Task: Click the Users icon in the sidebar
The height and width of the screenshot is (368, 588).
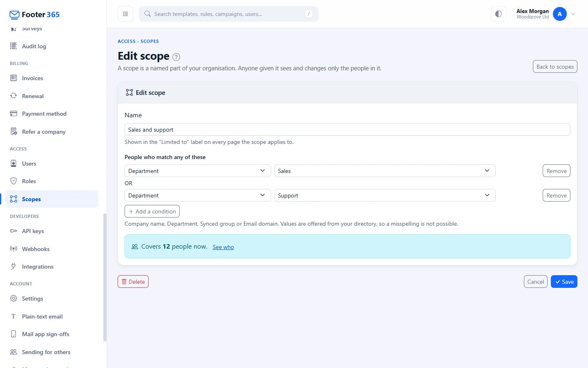Action: pyautogui.click(x=13, y=164)
